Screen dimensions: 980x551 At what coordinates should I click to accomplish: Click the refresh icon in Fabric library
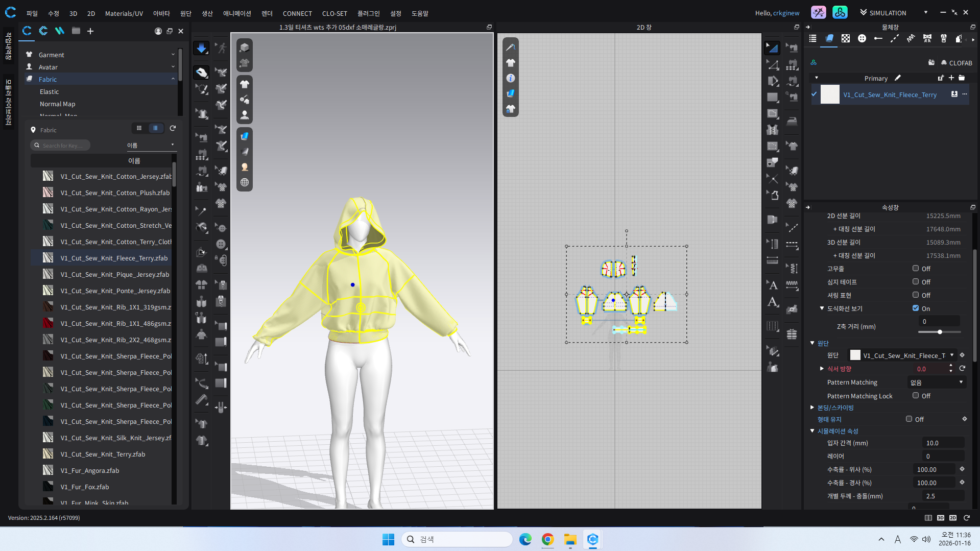click(x=173, y=128)
